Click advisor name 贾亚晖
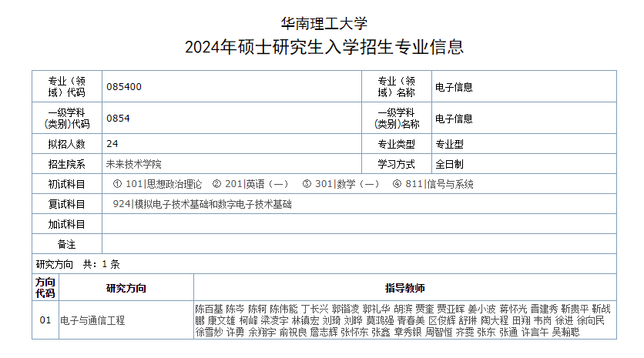 pyautogui.click(x=451, y=309)
